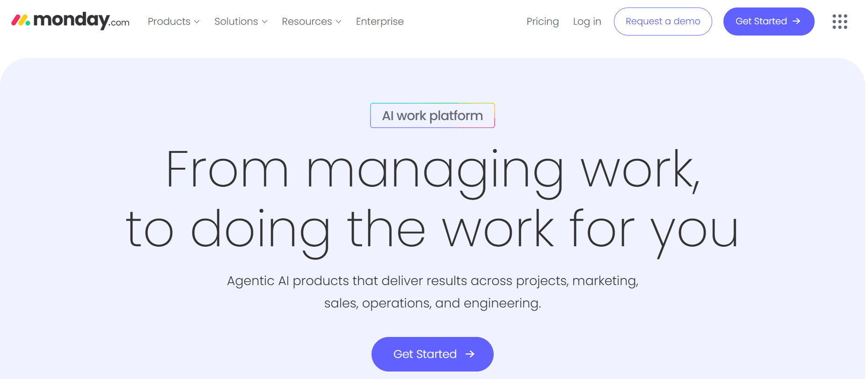The width and height of the screenshot is (868, 379).
Task: Open the Resources dropdown
Action: coord(306,21)
